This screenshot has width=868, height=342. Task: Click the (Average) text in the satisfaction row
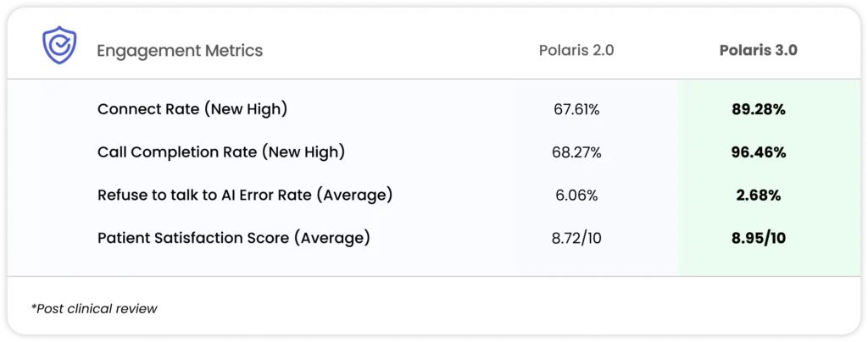pyautogui.click(x=331, y=238)
